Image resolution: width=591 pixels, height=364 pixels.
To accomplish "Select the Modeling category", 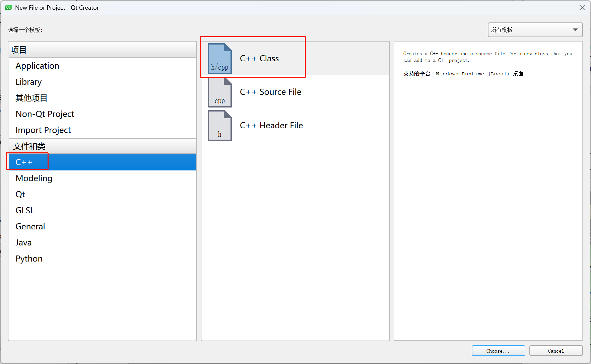I will tap(102, 178).
